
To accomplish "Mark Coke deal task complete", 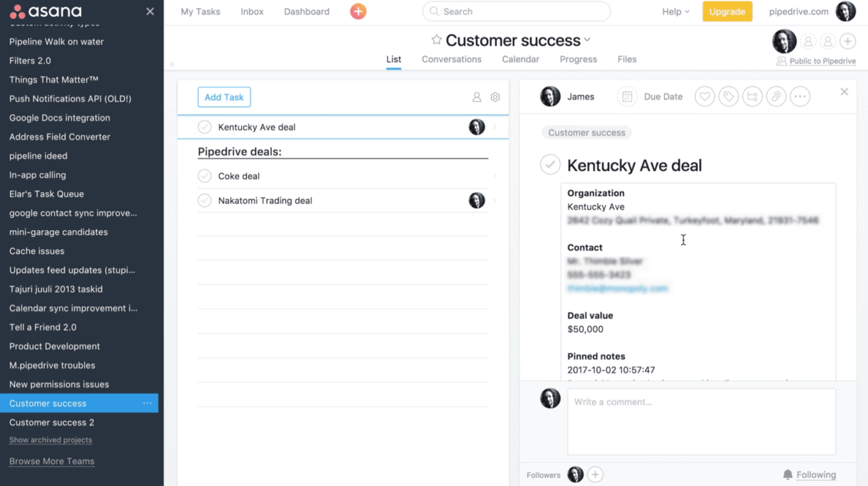I will click(x=205, y=176).
